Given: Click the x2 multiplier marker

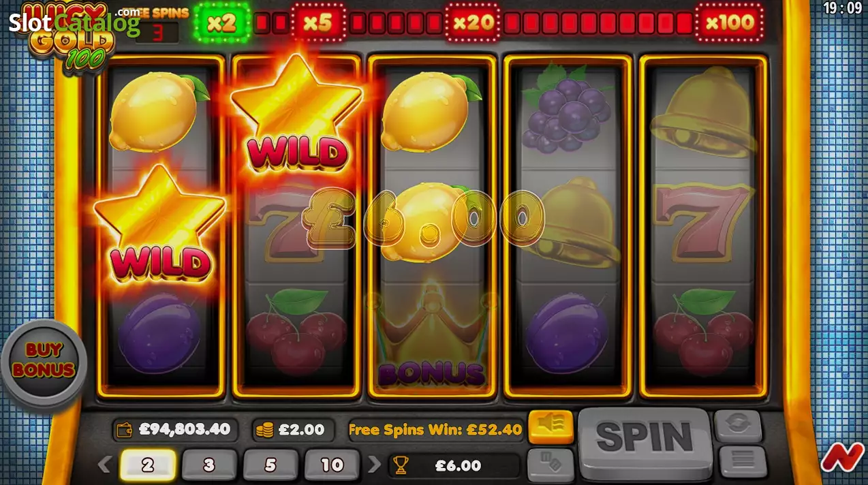Looking at the screenshot, I should [221, 22].
